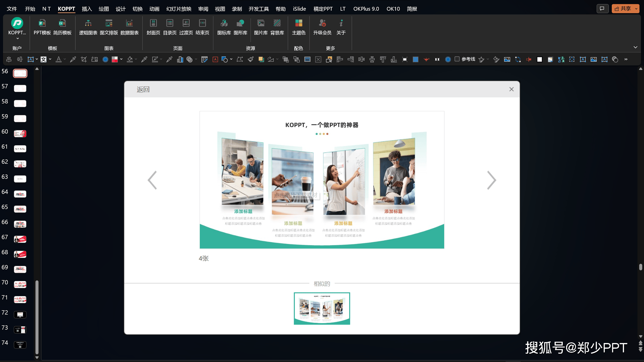Screen dimensions: 644x362
Task: Show more quick toolbar commands
Action: click(626, 59)
